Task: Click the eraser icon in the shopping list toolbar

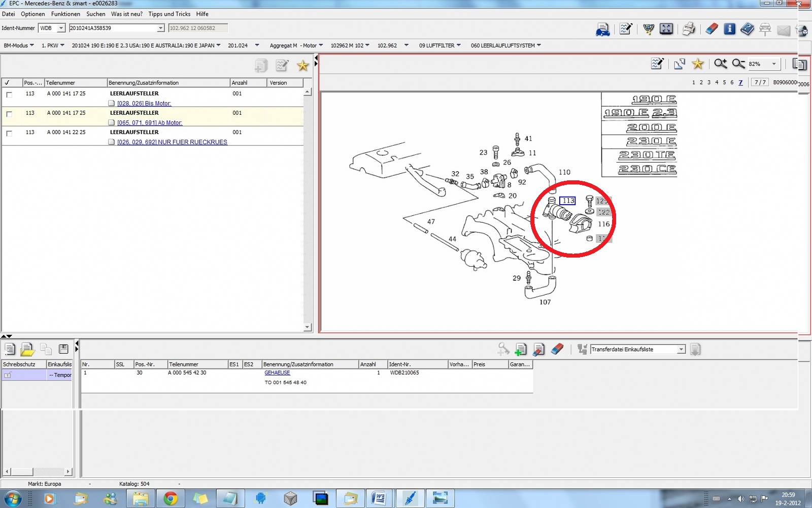Action: pos(557,350)
